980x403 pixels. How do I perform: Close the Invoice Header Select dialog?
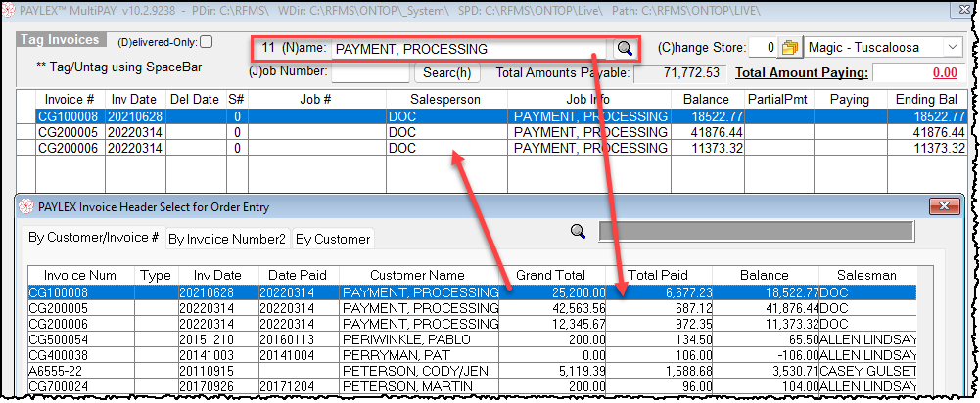pos(945,206)
